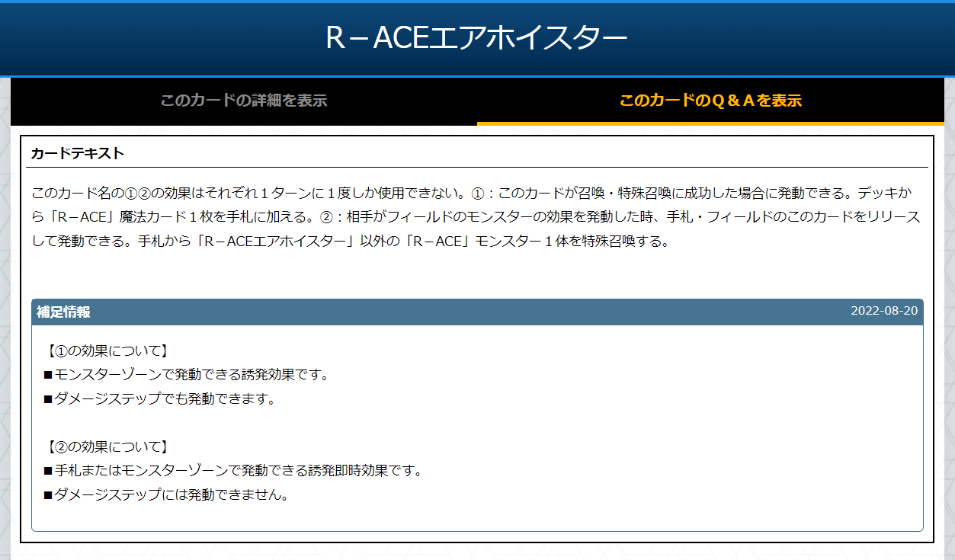Click the line モンスターゾーンで発動できる誘発効果です
955x560 pixels.
tap(186, 375)
